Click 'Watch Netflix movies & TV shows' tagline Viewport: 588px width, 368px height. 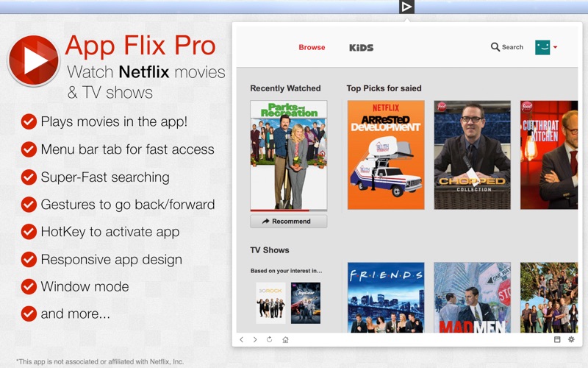pos(146,82)
